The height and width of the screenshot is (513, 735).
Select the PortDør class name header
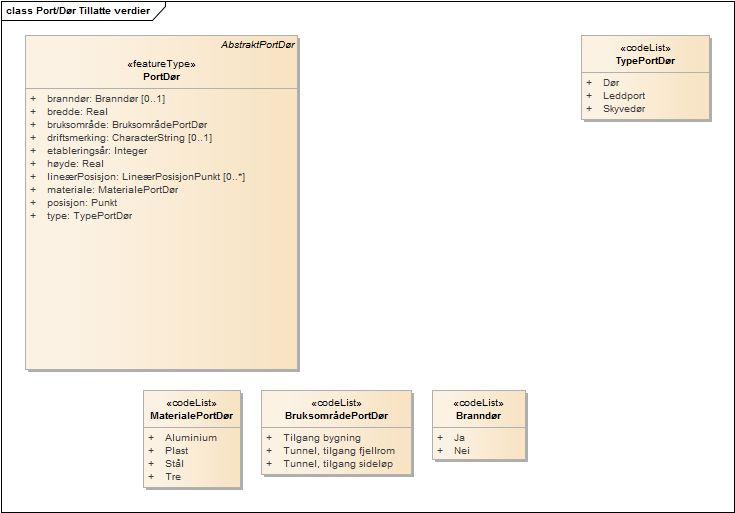(x=161, y=76)
